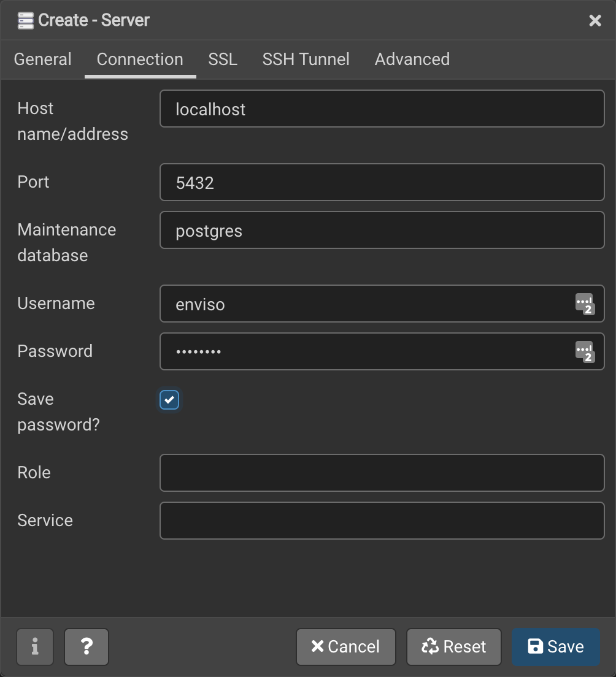The image size is (616, 677).
Task: Select the Port field showing 5432
Action: pos(380,182)
